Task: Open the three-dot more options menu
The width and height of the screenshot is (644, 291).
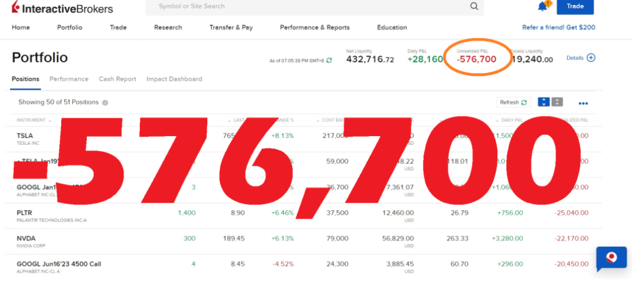Action: pyautogui.click(x=583, y=103)
